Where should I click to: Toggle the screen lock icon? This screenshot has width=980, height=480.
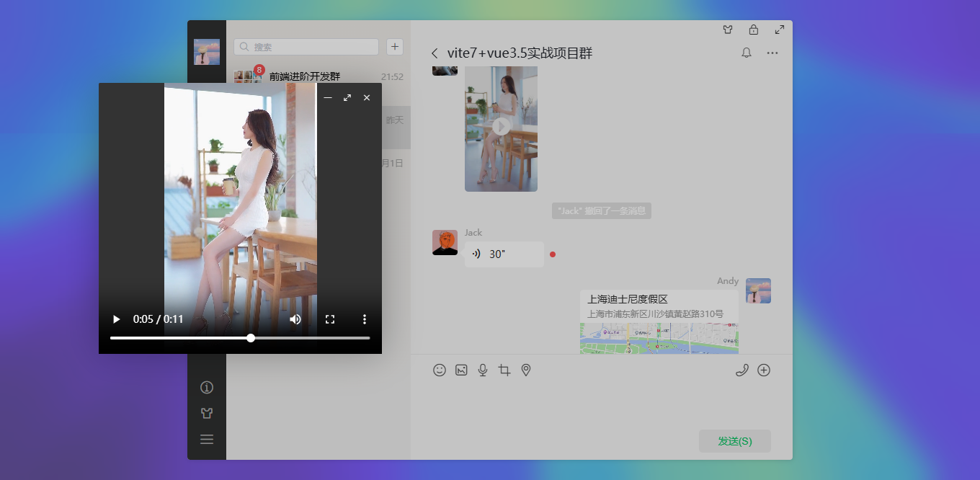pos(754,30)
